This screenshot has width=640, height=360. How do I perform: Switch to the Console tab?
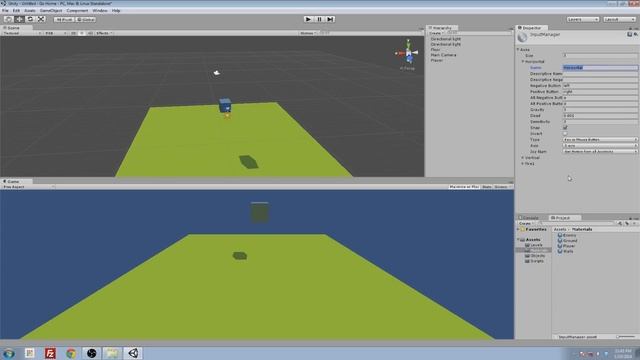point(531,218)
